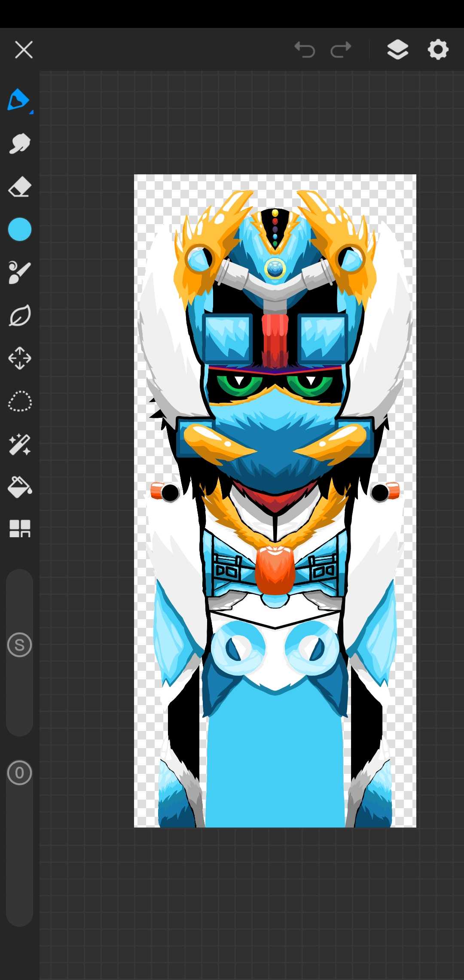464x980 pixels.
Task: Open the Layers panel
Action: [x=398, y=49]
